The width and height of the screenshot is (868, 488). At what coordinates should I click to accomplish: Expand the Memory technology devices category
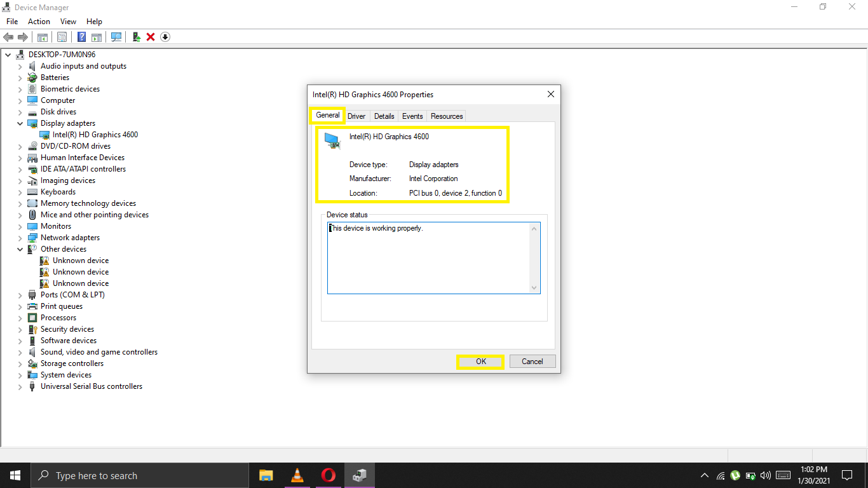coord(20,203)
